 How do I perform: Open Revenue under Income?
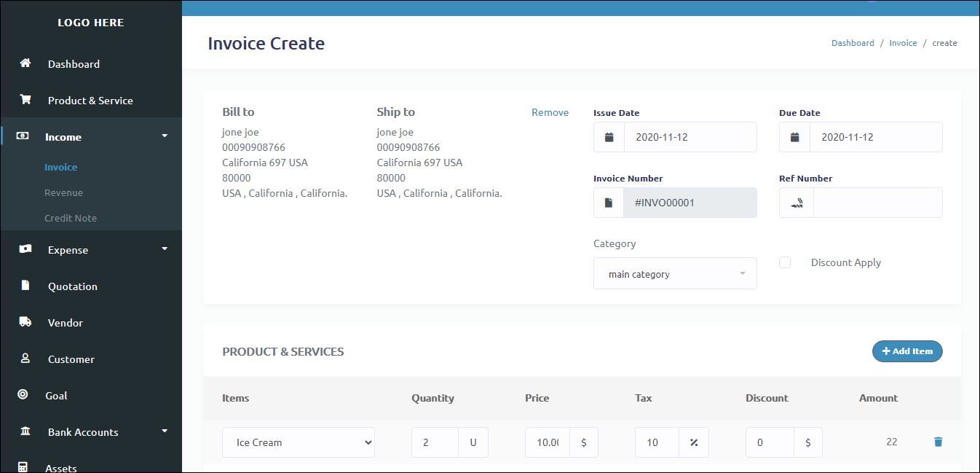(63, 192)
